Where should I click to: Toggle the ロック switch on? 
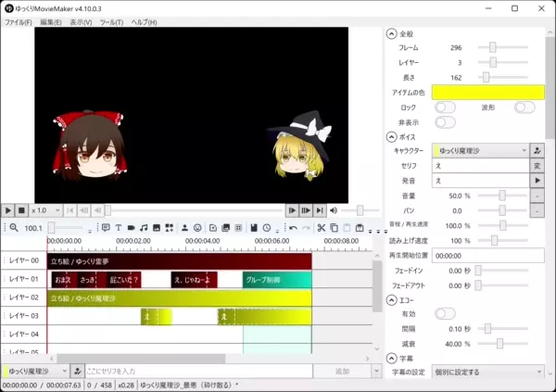click(446, 107)
